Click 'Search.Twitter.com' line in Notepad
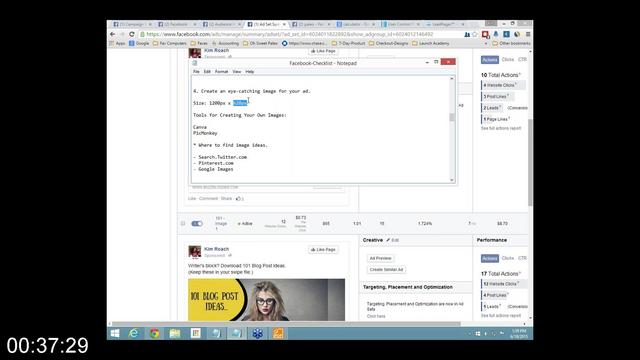 point(220,157)
